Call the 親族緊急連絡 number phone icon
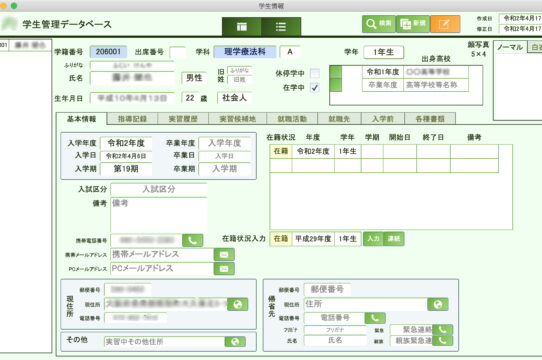The height and width of the screenshot is (360, 542). tap(442, 341)
